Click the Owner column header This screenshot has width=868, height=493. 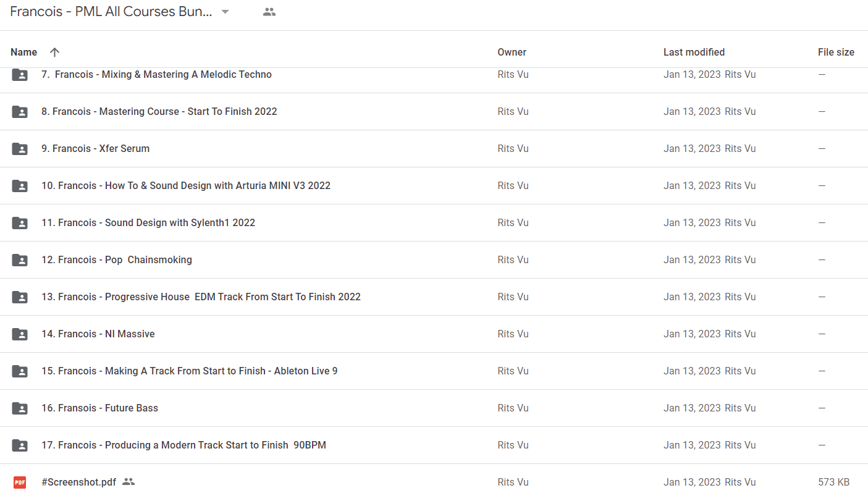512,52
